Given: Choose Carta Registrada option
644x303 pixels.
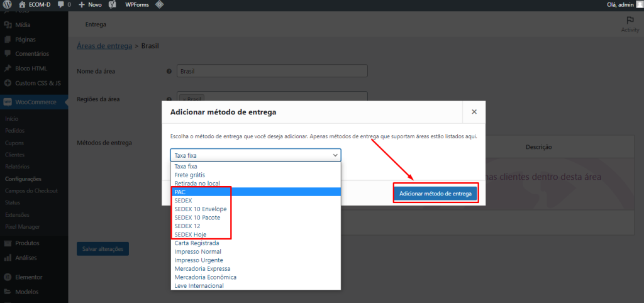Looking at the screenshot, I should pyautogui.click(x=255, y=243).
